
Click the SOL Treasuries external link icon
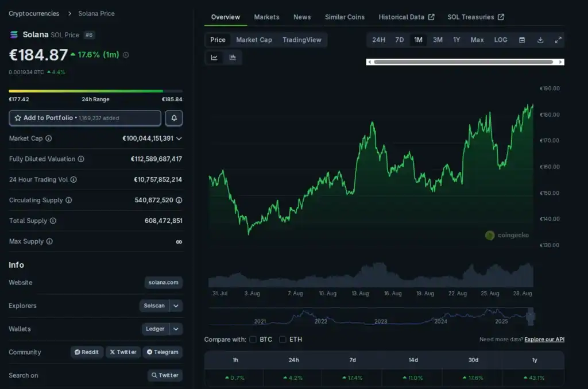[501, 17]
